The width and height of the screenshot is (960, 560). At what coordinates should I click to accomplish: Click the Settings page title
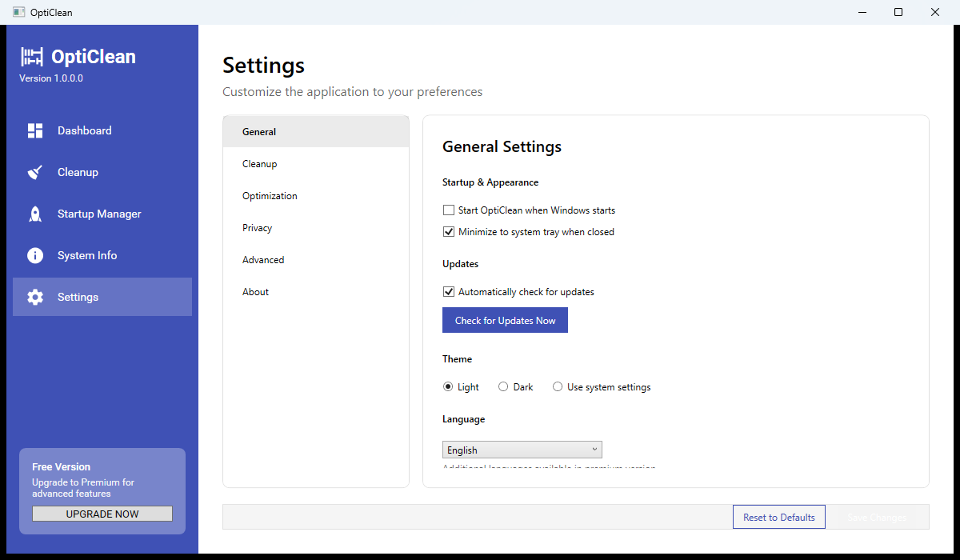click(263, 66)
